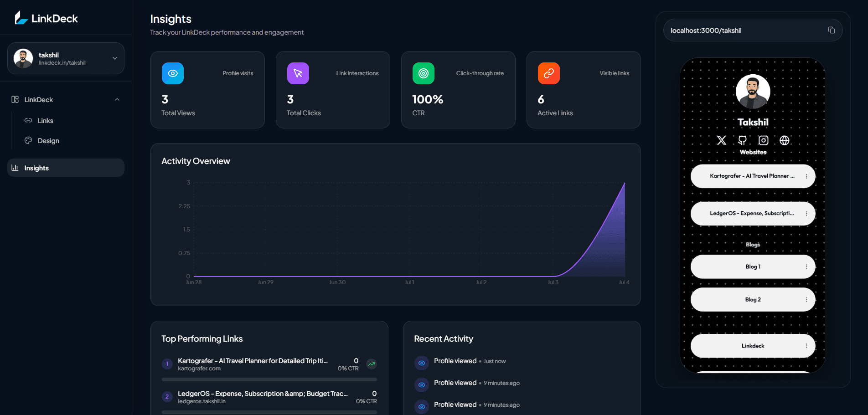Click rank 2 badge next to LedgerOS

167,397
